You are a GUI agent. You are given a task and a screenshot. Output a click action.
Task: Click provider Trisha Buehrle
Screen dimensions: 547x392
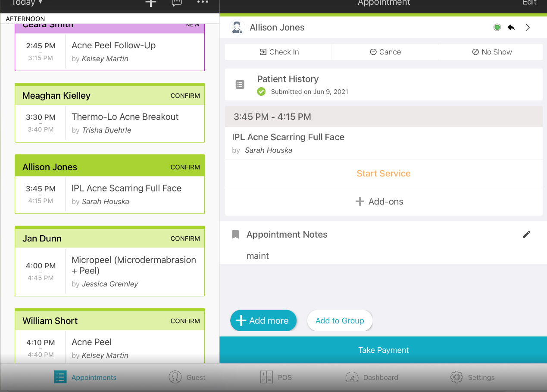[106, 130]
